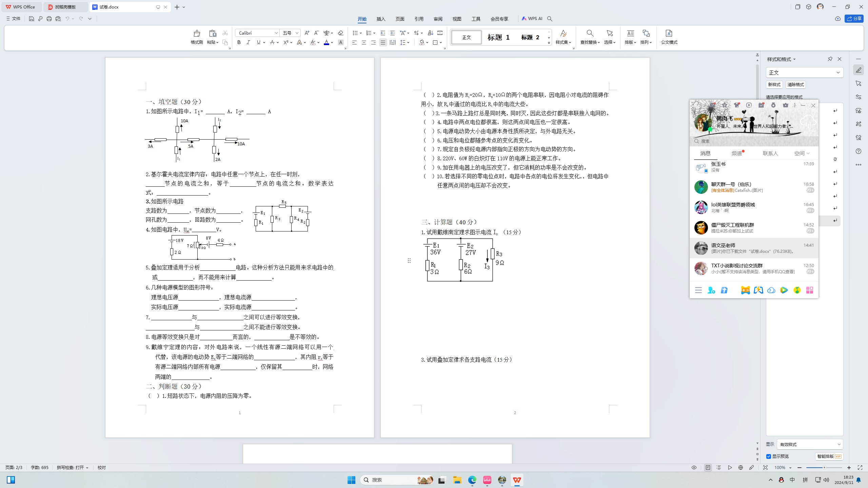Toggle spell check (拼写检查) status

(x=72, y=468)
